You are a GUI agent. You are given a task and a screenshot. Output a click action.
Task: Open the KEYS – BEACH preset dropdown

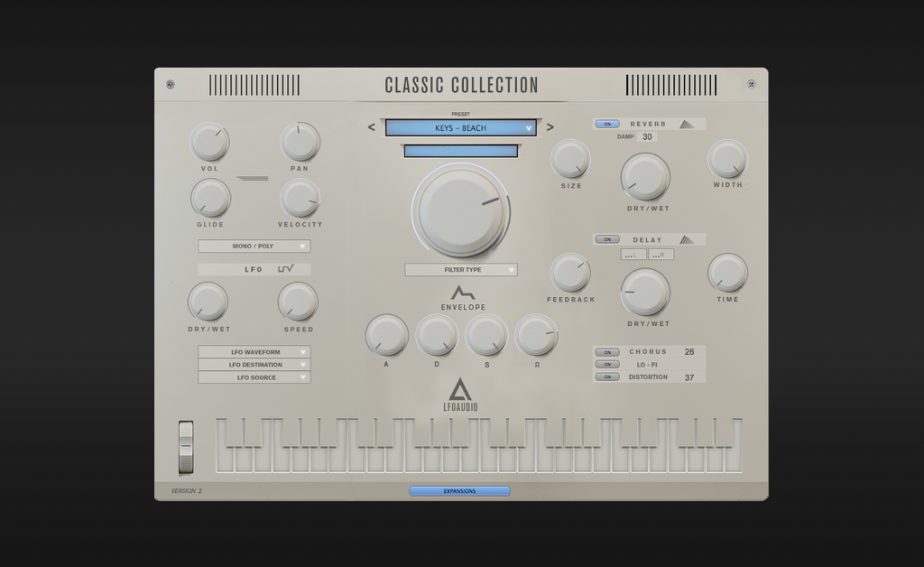coord(461,128)
